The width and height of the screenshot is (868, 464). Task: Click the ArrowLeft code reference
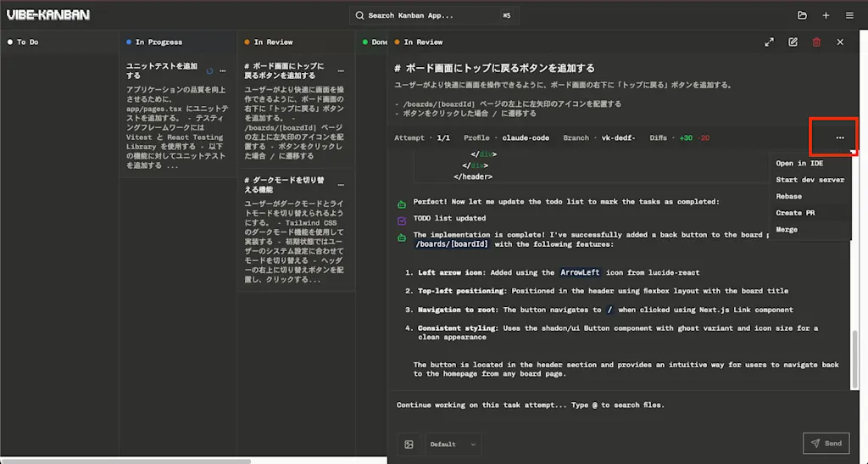[x=580, y=272]
